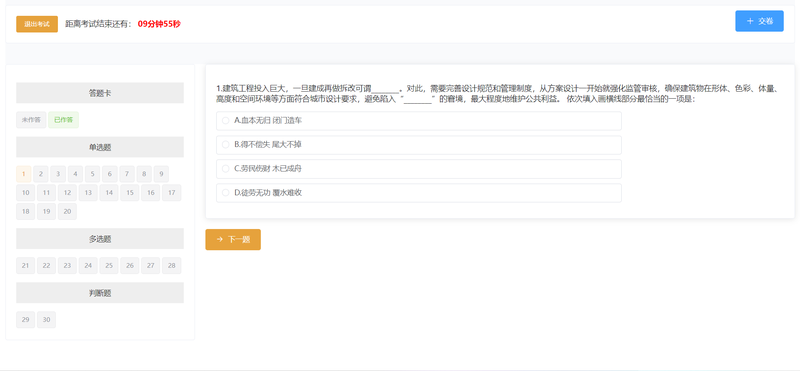Open question 11 from answer card
Screen dimensions: 800x371
[x=46, y=193]
